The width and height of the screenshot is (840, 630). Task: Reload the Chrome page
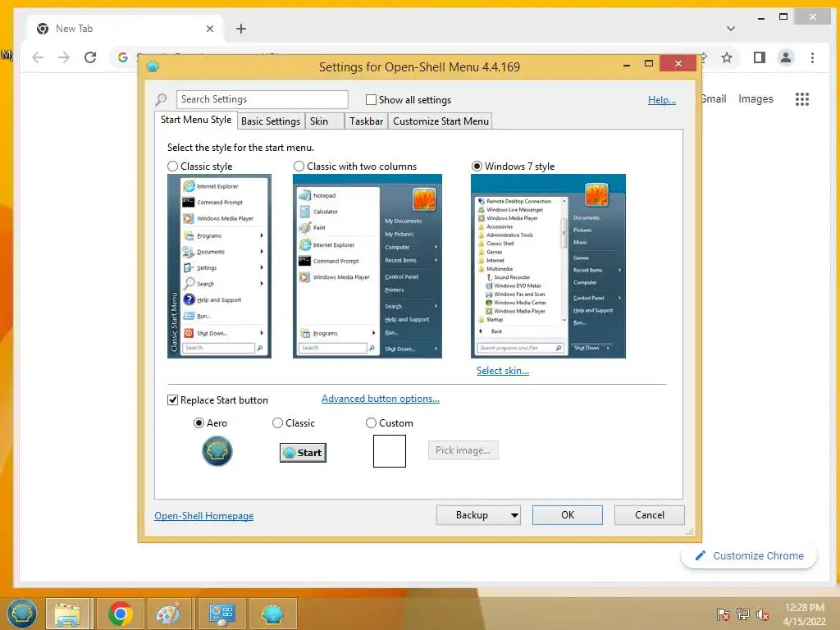tap(90, 57)
